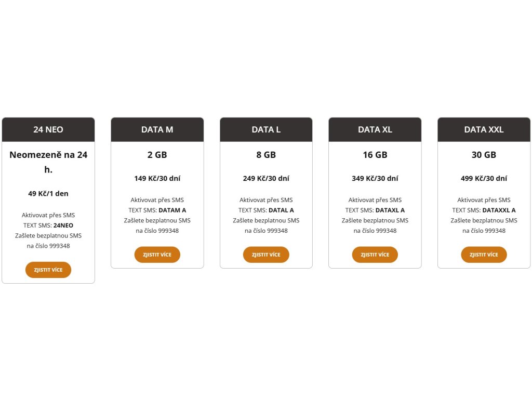Select Zjistit více on the DATA XL card
The height and width of the screenshot is (399, 532).
pos(375,255)
